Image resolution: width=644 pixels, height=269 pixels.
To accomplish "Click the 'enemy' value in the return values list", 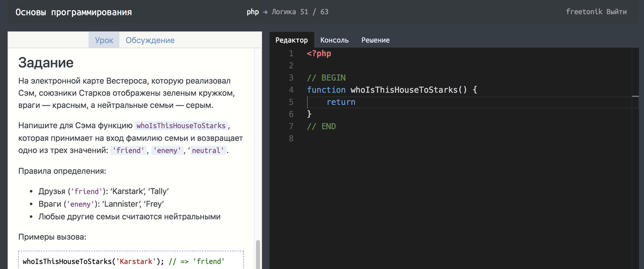I will (167, 151).
